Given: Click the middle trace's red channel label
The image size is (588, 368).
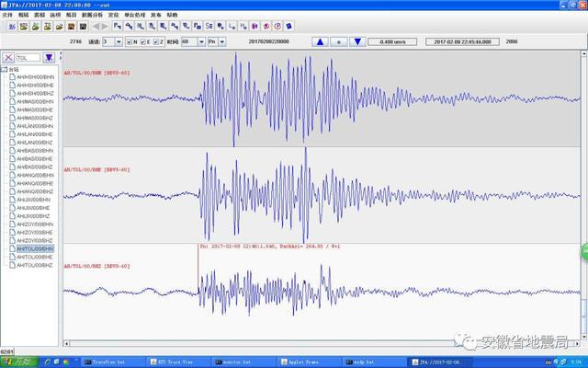Looking at the screenshot, I should pyautogui.click(x=96, y=169).
